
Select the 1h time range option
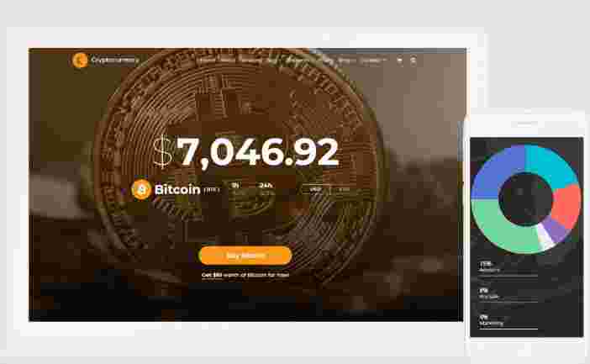click(235, 185)
